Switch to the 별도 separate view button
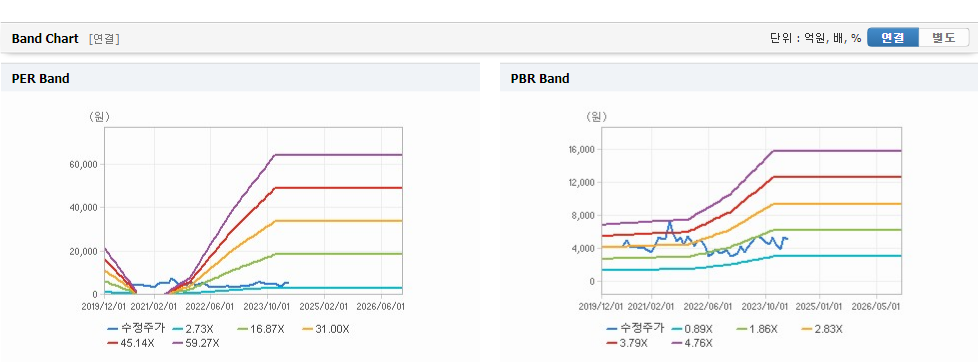 click(944, 37)
